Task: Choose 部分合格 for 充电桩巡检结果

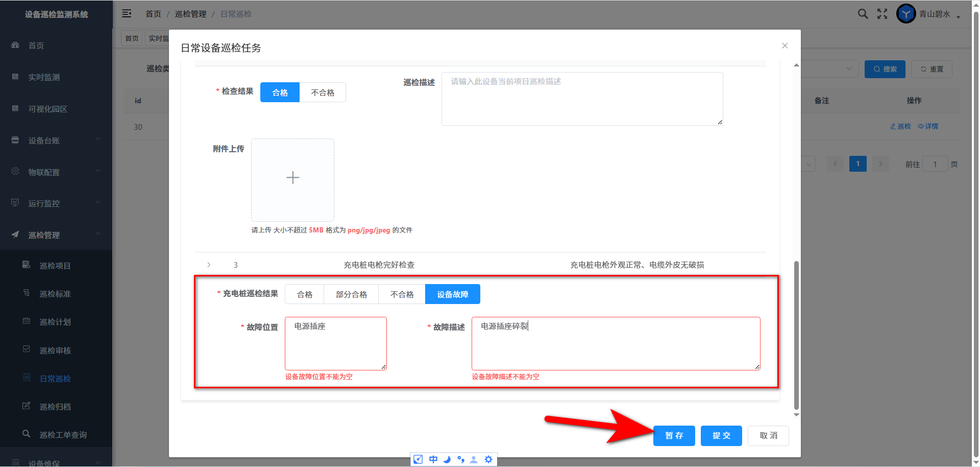Action: [351, 294]
